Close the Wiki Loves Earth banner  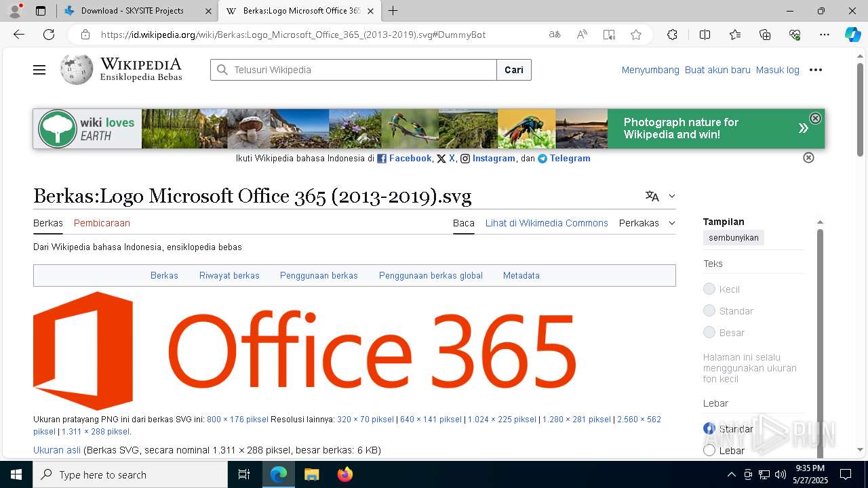(815, 118)
